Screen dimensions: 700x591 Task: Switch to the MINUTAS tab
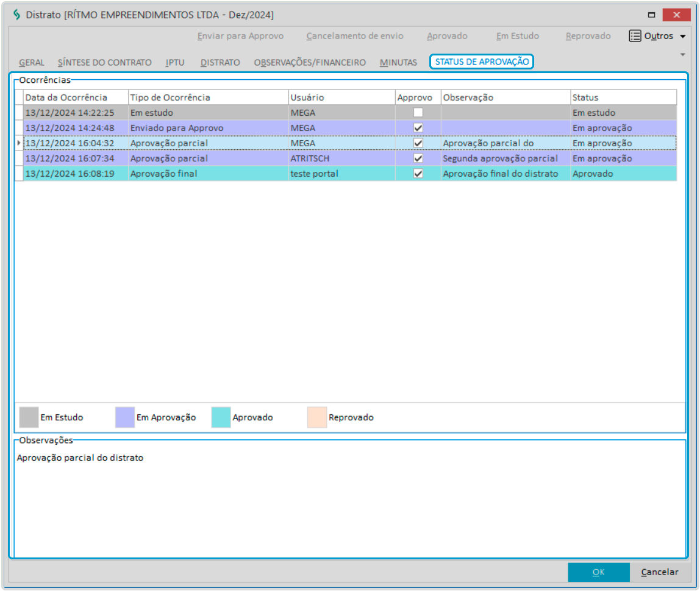398,62
